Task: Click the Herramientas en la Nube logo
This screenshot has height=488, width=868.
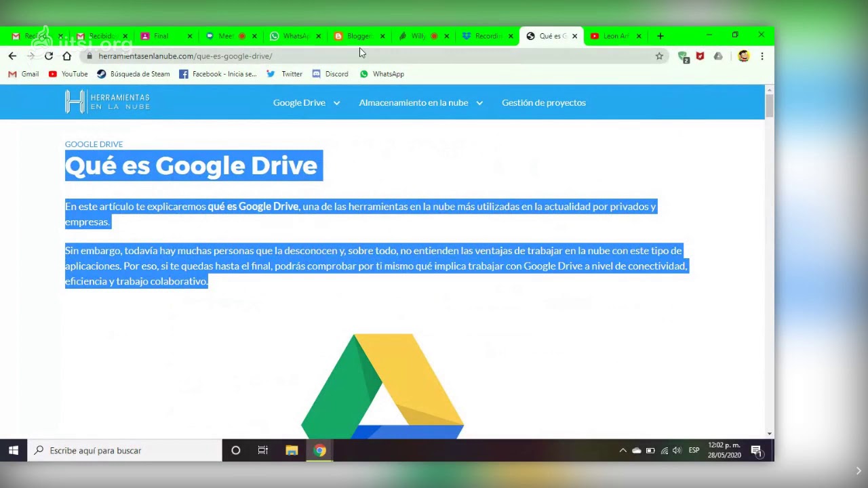Action: [x=107, y=102]
